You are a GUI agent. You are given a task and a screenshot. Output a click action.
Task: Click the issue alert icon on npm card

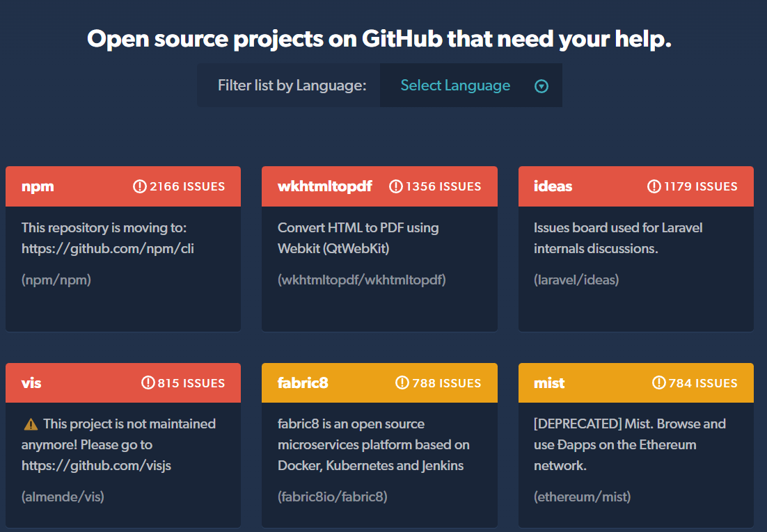click(139, 186)
